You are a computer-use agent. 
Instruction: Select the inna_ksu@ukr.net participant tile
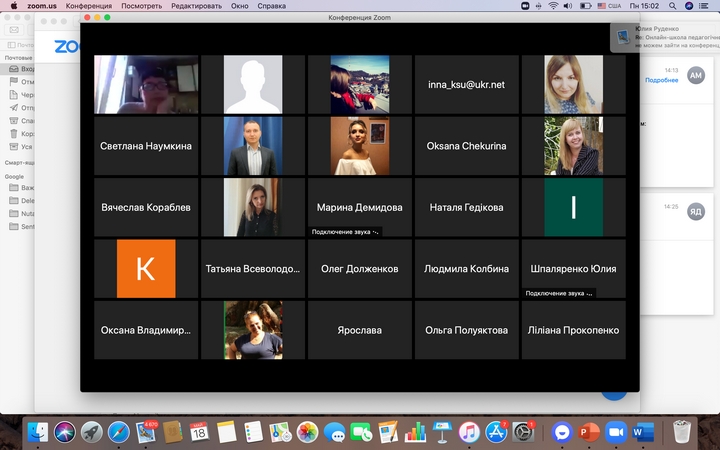tap(468, 84)
